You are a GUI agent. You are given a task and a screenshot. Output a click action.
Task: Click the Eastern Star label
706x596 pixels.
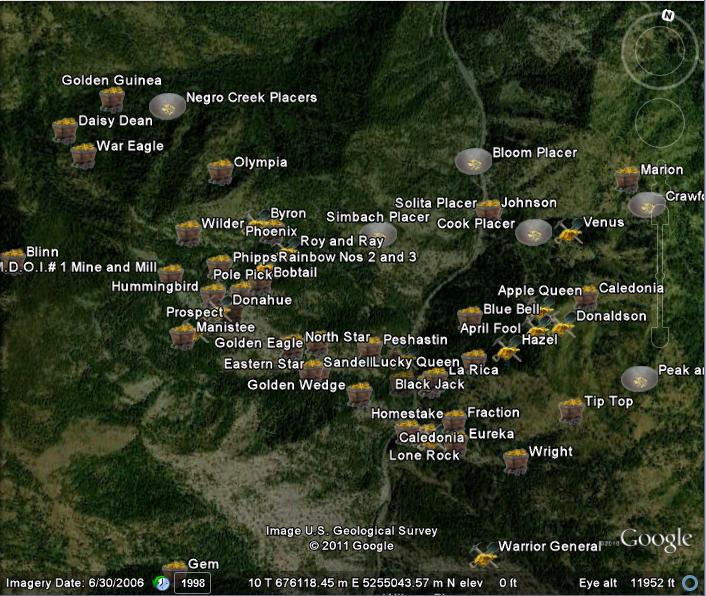point(264,364)
